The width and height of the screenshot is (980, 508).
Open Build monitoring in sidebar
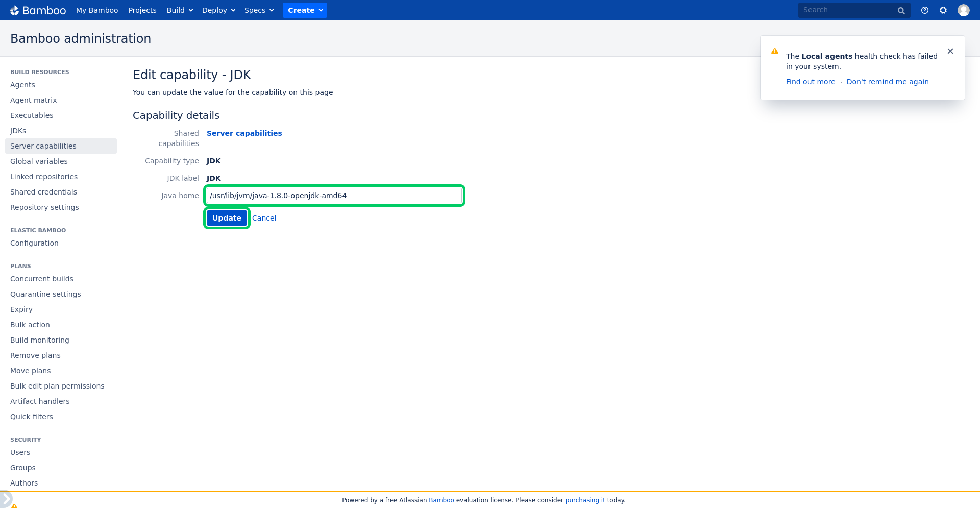pyautogui.click(x=40, y=340)
